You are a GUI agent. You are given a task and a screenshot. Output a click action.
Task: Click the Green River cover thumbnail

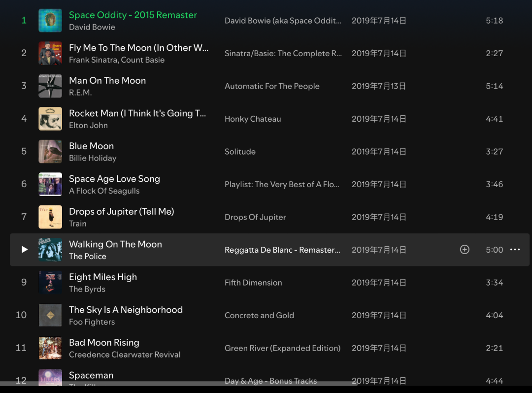pyautogui.click(x=50, y=348)
